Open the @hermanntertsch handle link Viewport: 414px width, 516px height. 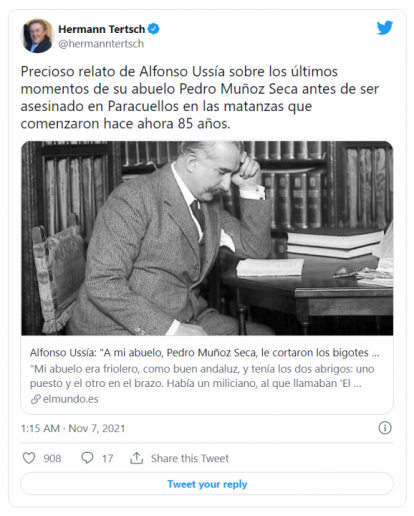coord(101,44)
